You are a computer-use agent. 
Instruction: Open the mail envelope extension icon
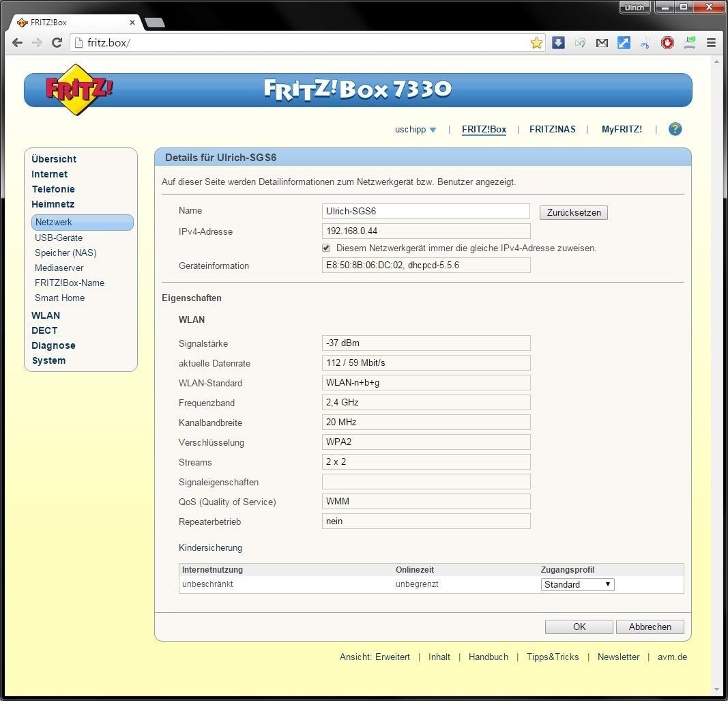(602, 43)
